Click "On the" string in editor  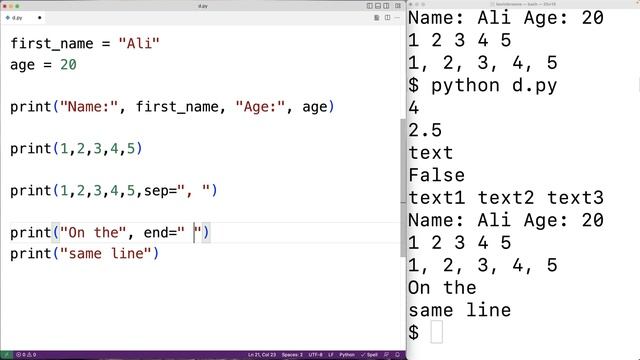[x=93, y=233]
